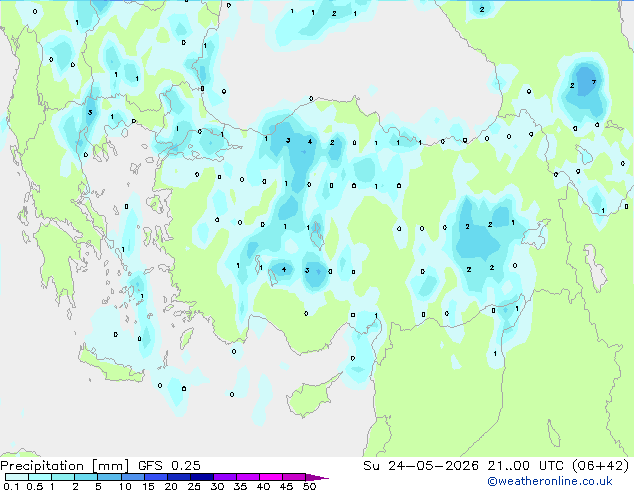Click the legend tick label "20"

(171, 486)
